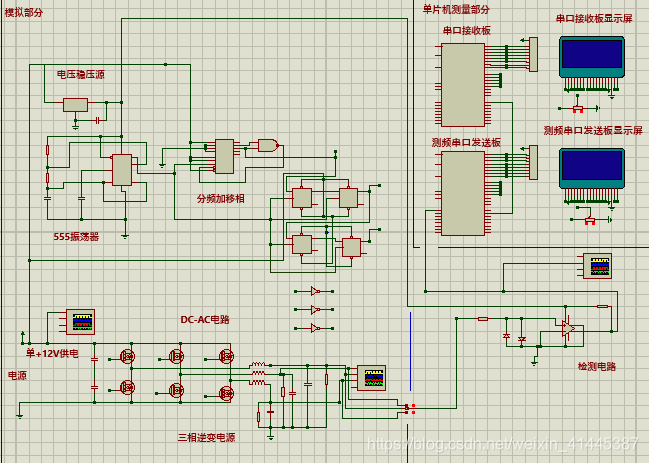Select the topmost of three buffer gates
The image size is (649, 463).
point(315,291)
